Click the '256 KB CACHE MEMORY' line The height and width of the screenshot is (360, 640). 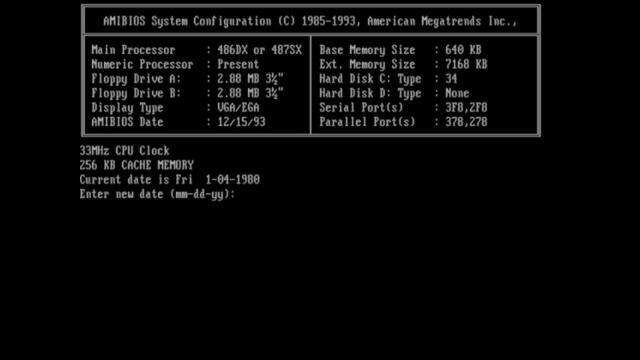[x=137, y=165]
